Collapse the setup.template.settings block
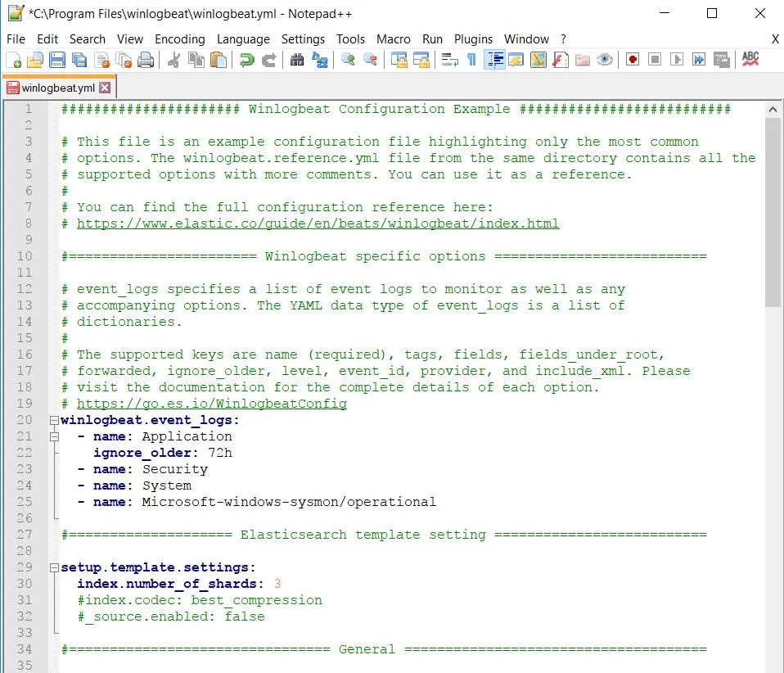 (52, 567)
